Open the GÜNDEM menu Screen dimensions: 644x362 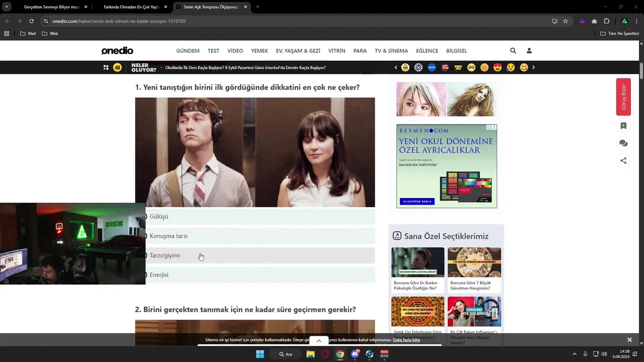(188, 51)
